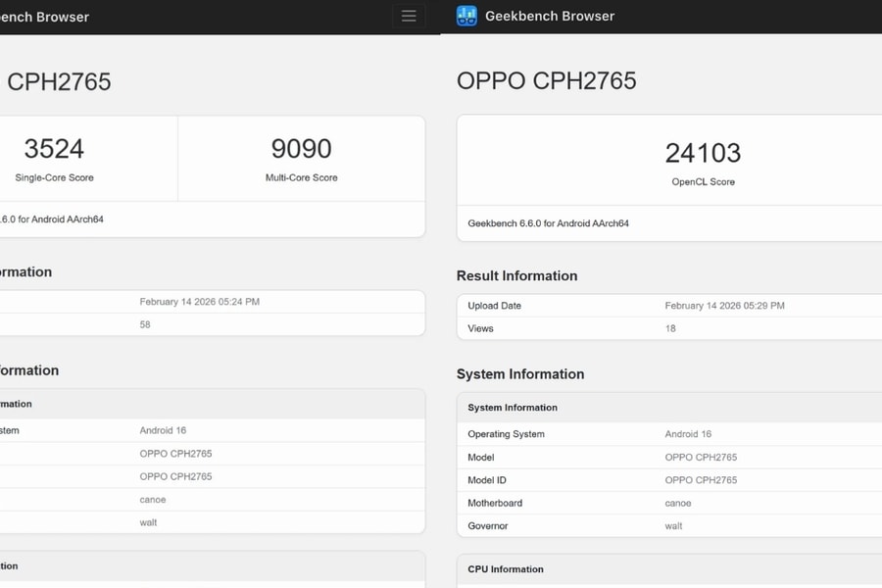Click the Motherboard row label
Viewport: 882px width, 588px height.
[495, 503]
